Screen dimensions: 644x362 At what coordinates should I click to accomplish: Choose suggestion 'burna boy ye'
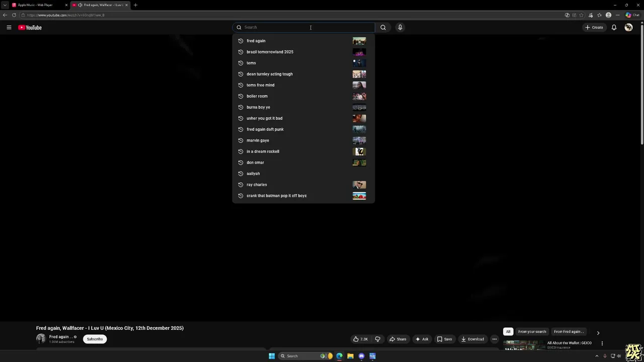(x=303, y=107)
